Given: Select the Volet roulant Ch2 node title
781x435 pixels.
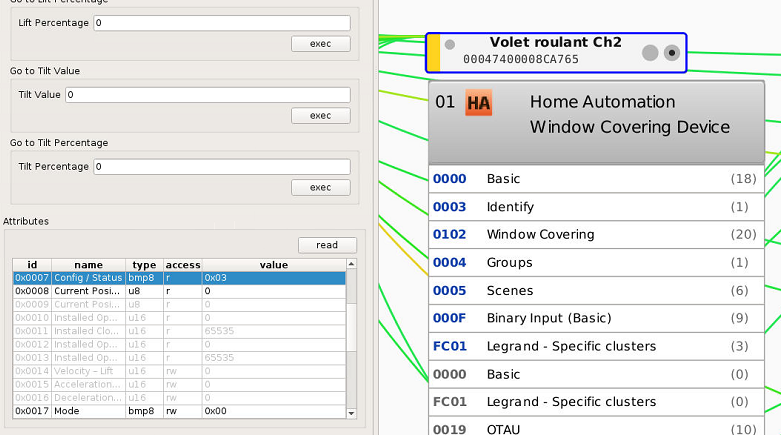Looking at the screenshot, I should (555, 42).
